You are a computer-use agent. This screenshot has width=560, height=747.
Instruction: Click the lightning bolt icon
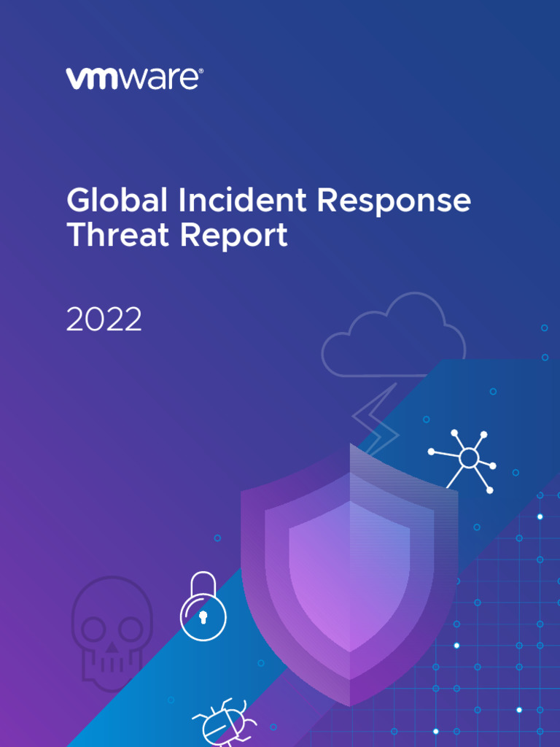(x=376, y=418)
